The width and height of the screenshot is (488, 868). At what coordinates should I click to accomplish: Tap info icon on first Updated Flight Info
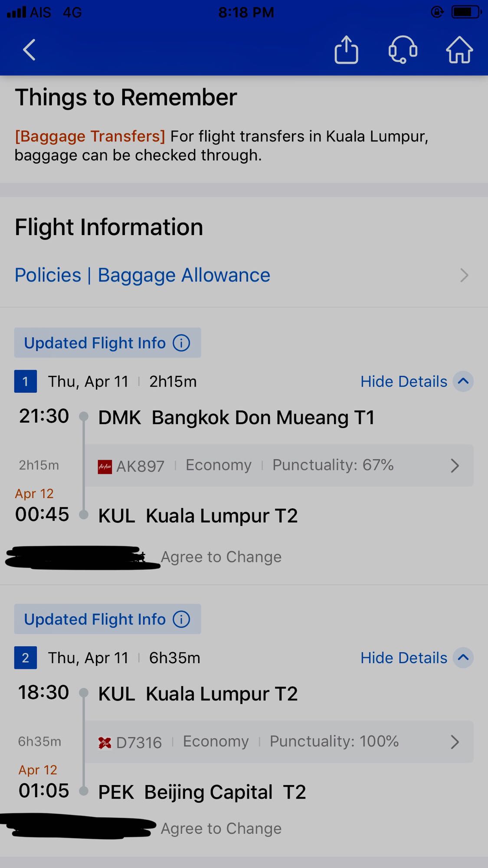(181, 343)
